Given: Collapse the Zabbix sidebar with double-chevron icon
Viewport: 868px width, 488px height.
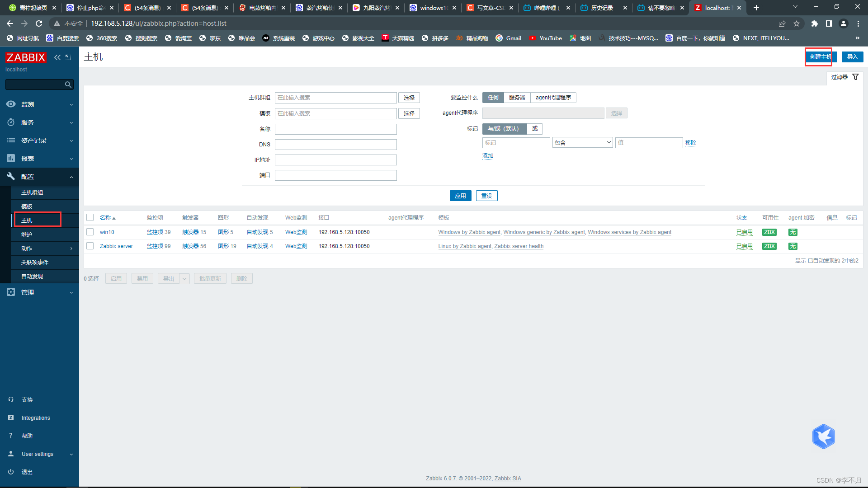Looking at the screenshot, I should point(57,57).
